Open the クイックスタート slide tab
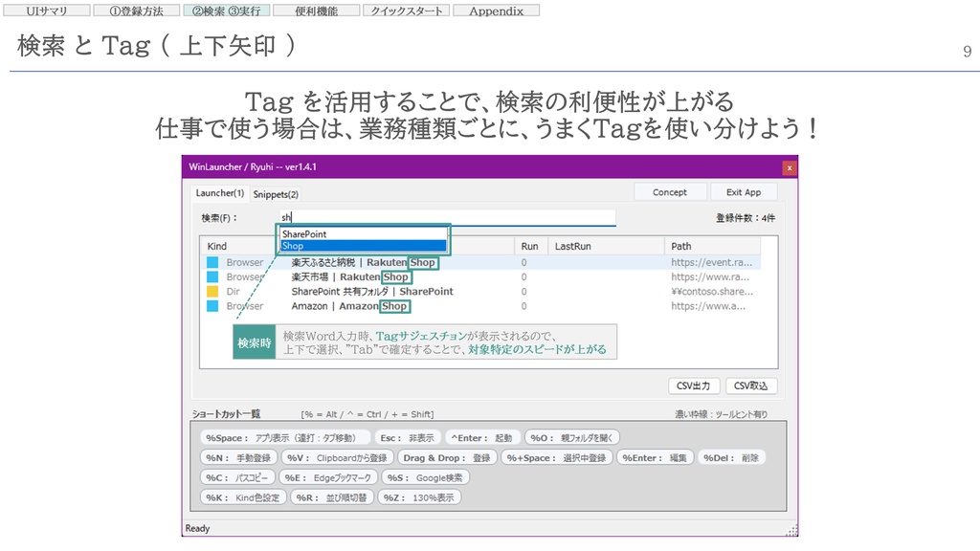This screenshot has height=551, width=980. [406, 11]
